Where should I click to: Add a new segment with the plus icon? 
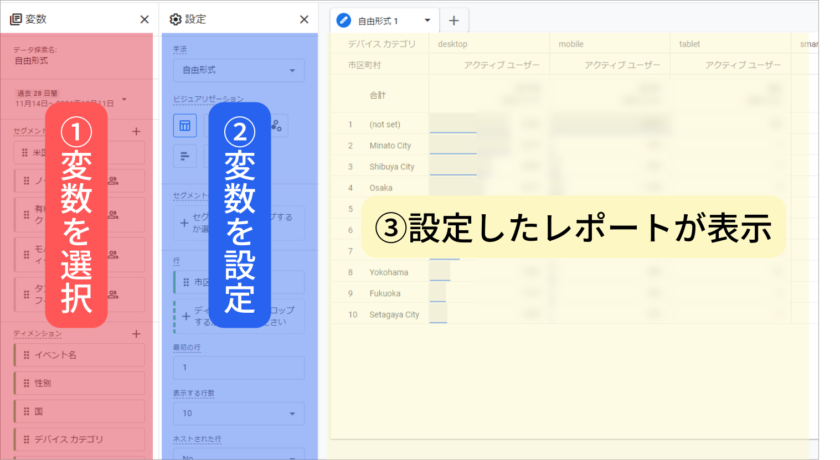(137, 131)
